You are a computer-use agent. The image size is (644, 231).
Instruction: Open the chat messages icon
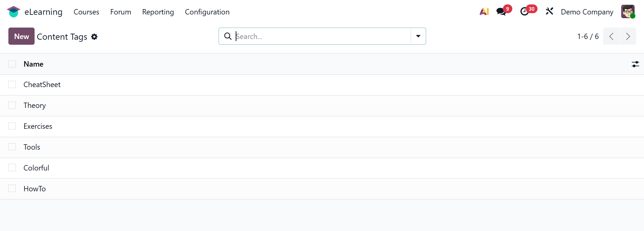click(501, 12)
